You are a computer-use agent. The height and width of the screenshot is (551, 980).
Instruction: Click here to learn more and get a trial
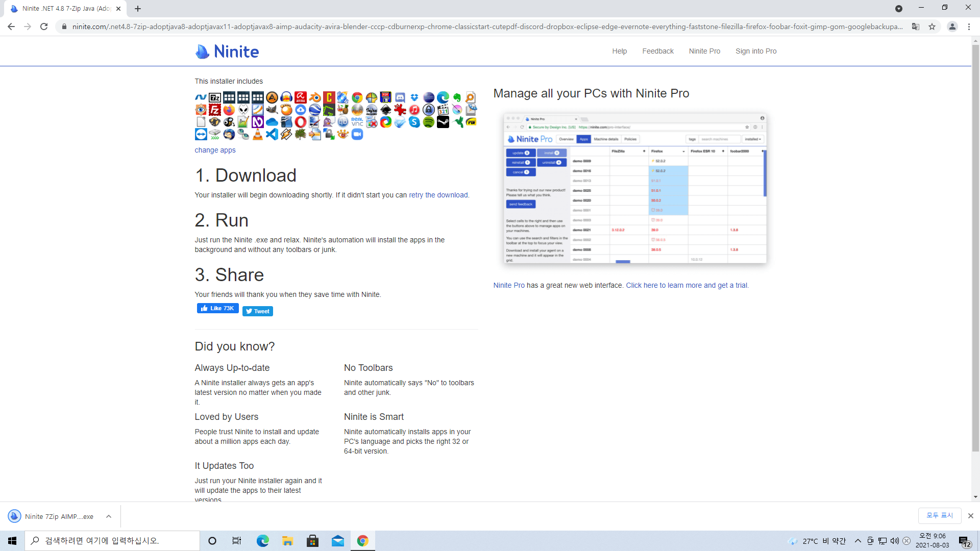(x=687, y=285)
